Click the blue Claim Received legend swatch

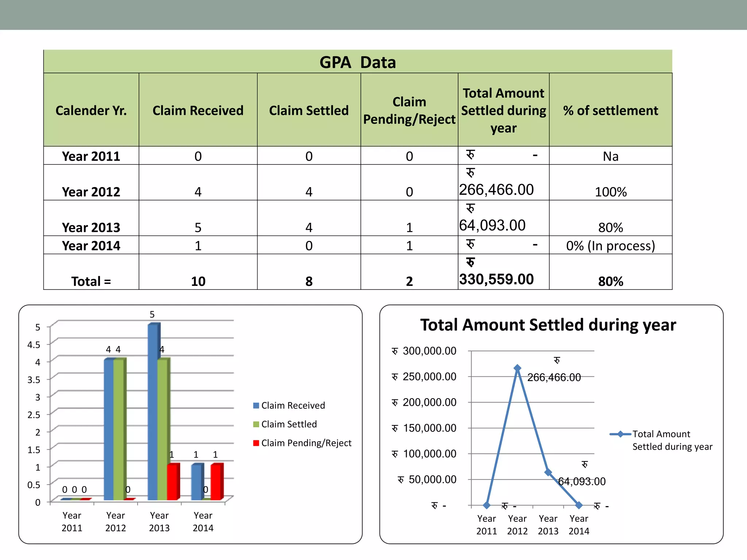(256, 405)
